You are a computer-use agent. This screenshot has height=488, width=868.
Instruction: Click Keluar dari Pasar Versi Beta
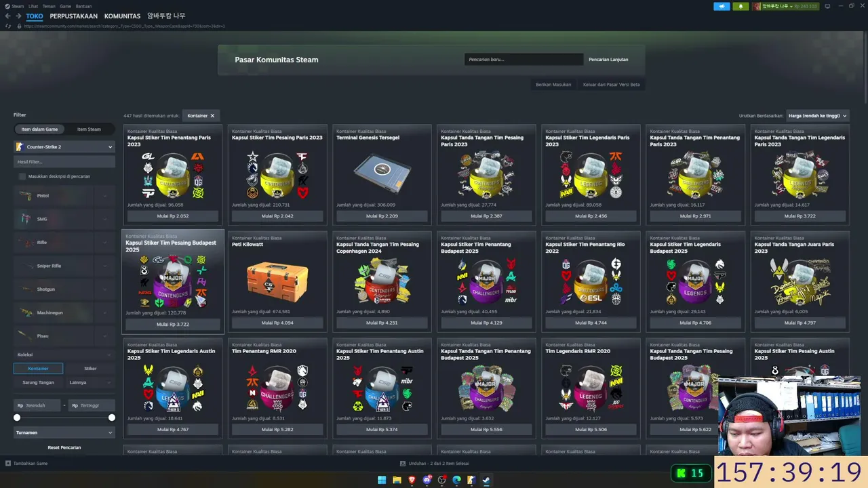point(611,85)
